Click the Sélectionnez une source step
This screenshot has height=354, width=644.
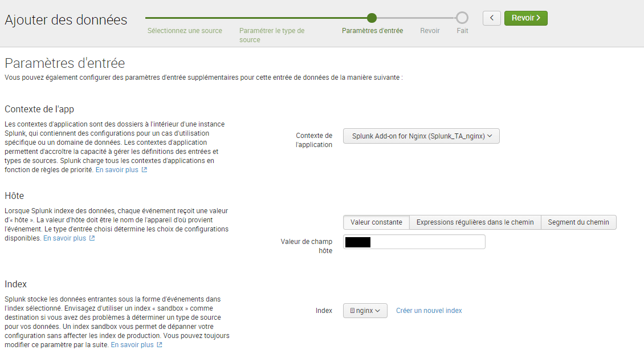click(185, 31)
